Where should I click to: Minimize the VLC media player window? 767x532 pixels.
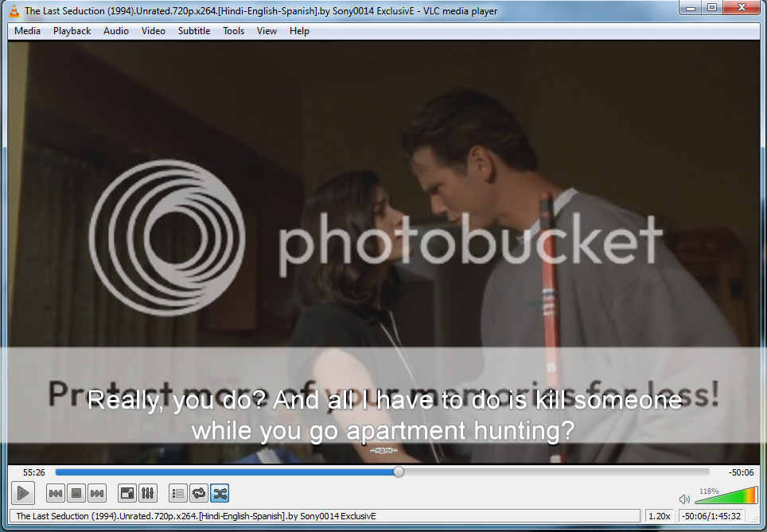click(690, 8)
